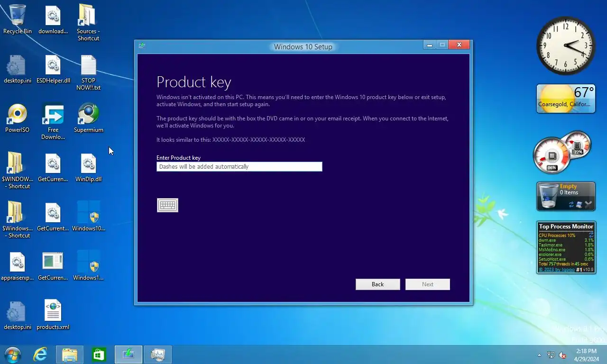Click the 'Product key' heading
Screen dimensions: 607x364
pos(193,82)
